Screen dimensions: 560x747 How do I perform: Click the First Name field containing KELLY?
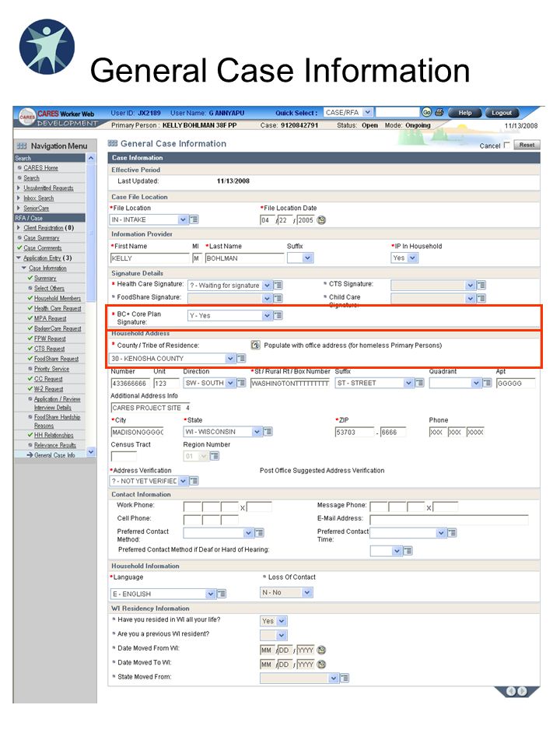point(150,258)
